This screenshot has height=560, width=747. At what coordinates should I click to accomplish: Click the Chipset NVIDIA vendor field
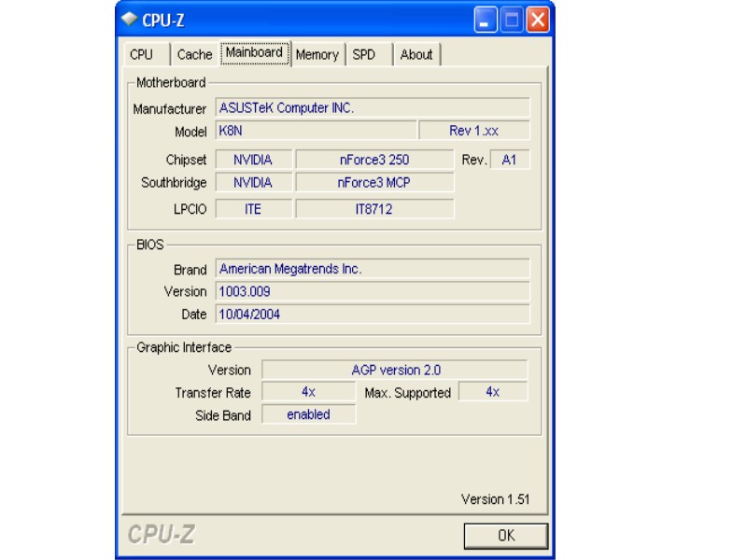(x=253, y=160)
